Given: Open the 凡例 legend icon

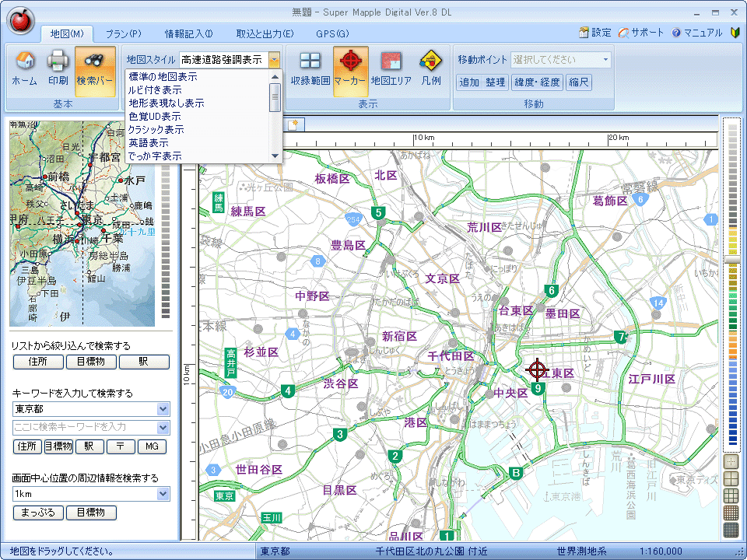Looking at the screenshot, I should [431, 69].
